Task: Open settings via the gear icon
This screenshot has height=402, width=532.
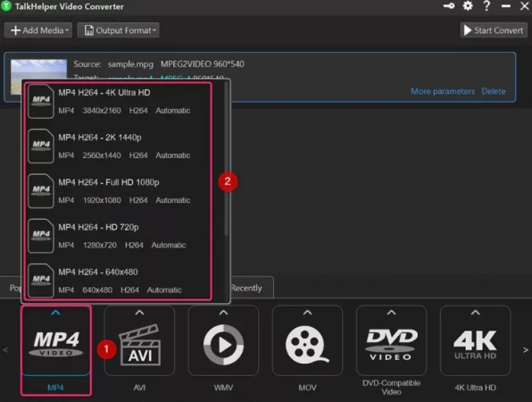Action: 468,5
